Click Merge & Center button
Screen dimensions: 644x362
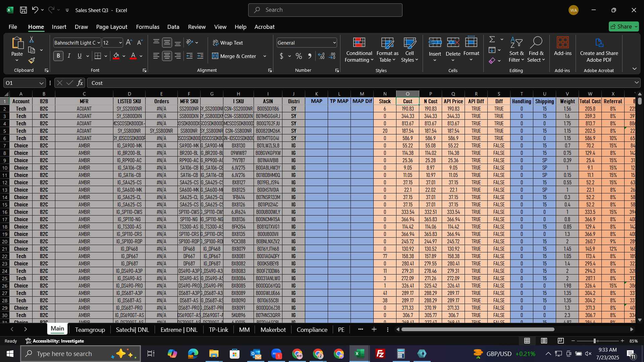coord(234,56)
